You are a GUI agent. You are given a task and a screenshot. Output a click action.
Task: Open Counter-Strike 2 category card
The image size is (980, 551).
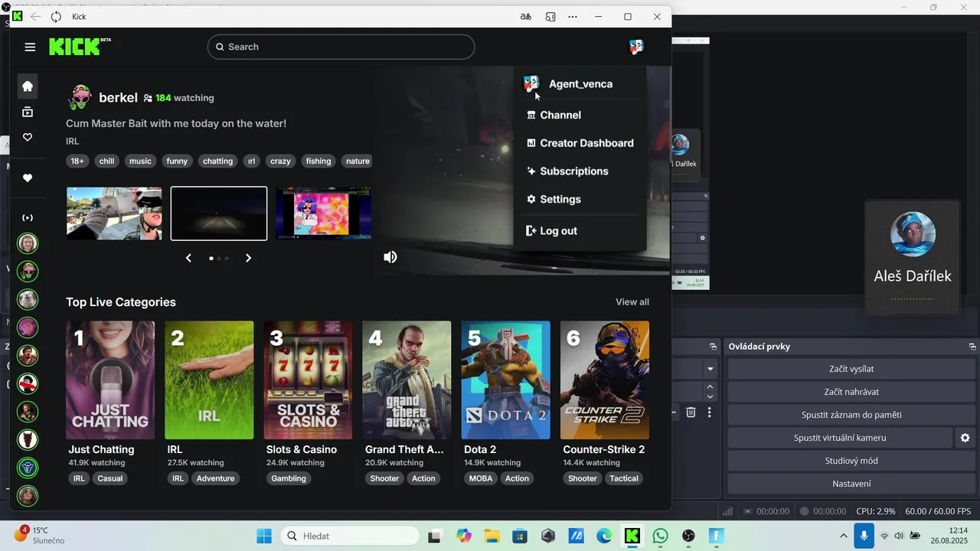tap(605, 380)
